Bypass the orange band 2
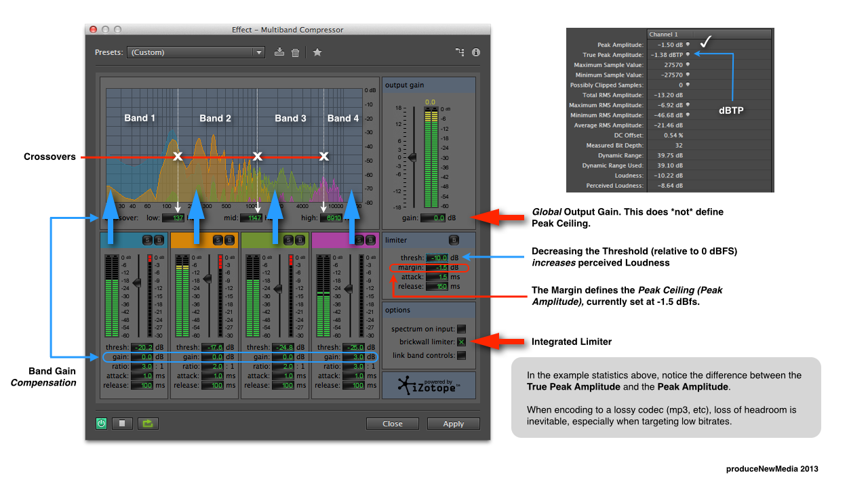Image resolution: width=868 pixels, height=488 pixels. 230,240
